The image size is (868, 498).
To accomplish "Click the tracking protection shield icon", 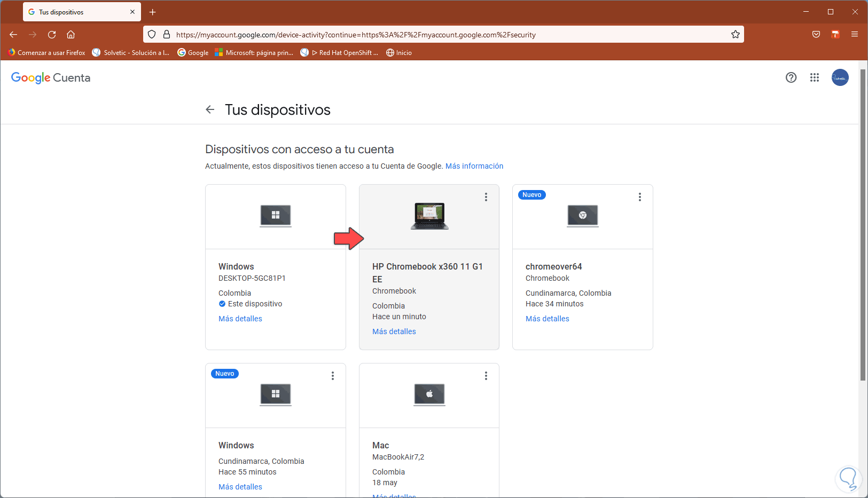I will pyautogui.click(x=152, y=35).
